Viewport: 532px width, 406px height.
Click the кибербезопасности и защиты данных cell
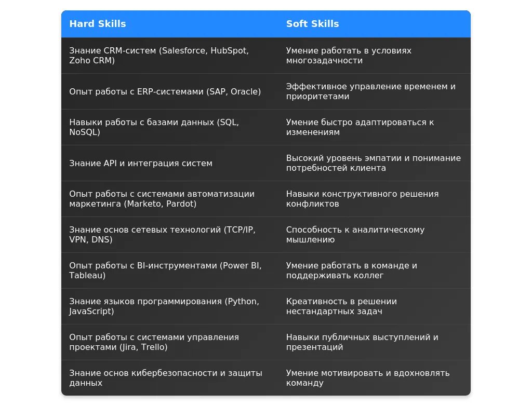[165, 378]
